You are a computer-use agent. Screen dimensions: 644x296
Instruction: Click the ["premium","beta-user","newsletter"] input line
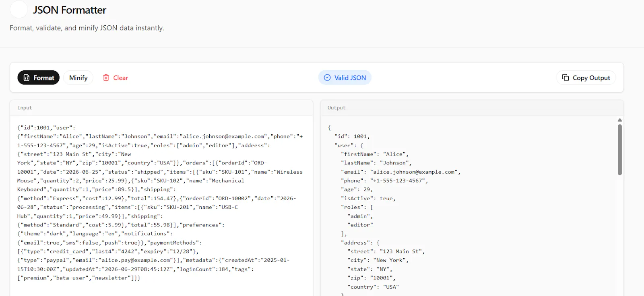point(79,278)
